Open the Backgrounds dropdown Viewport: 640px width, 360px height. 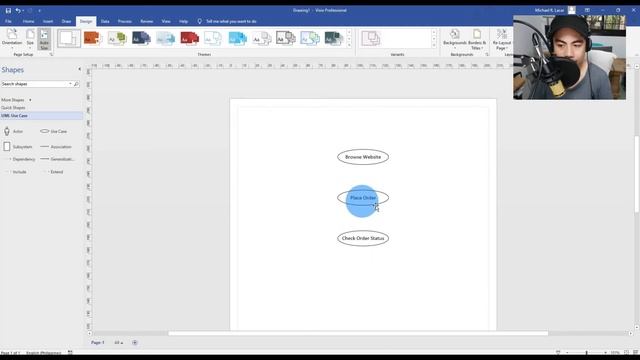tap(455, 39)
